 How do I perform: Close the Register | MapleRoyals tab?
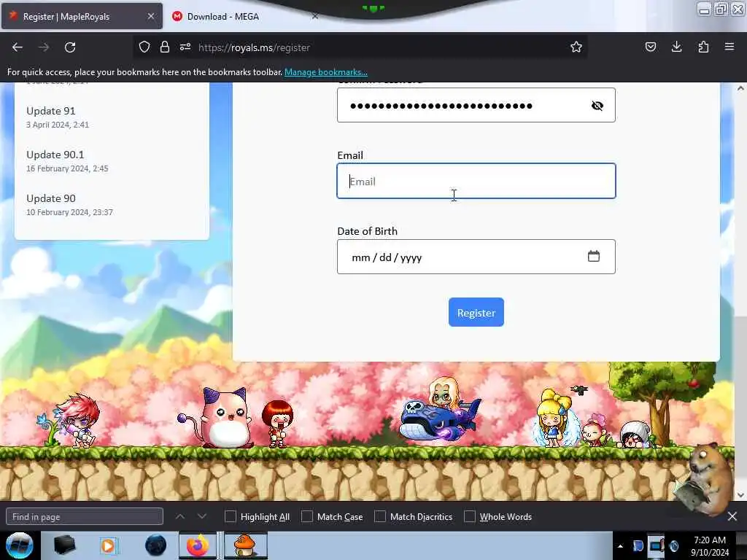pos(150,16)
